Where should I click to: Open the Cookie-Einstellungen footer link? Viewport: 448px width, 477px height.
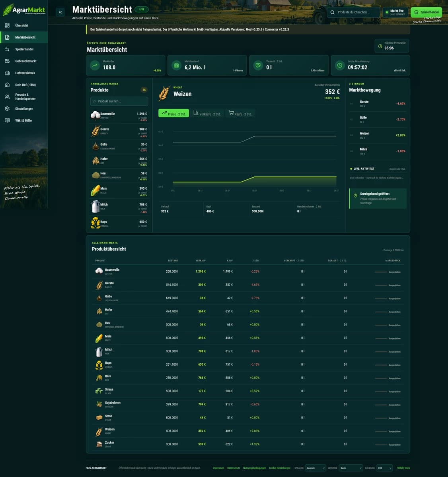280,468
